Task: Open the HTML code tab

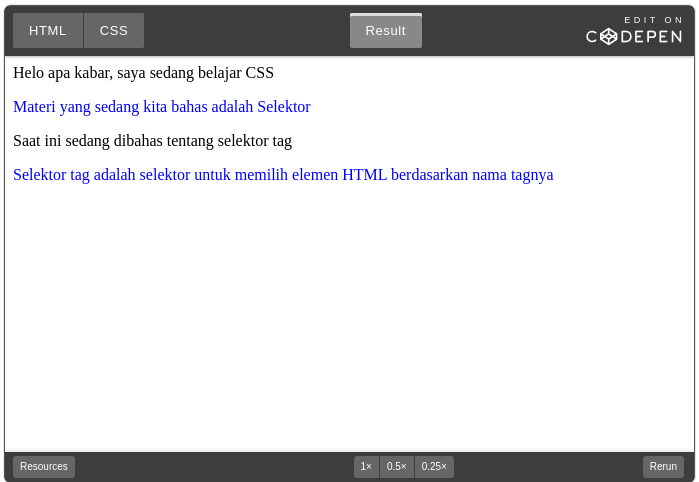Action: coord(48,31)
